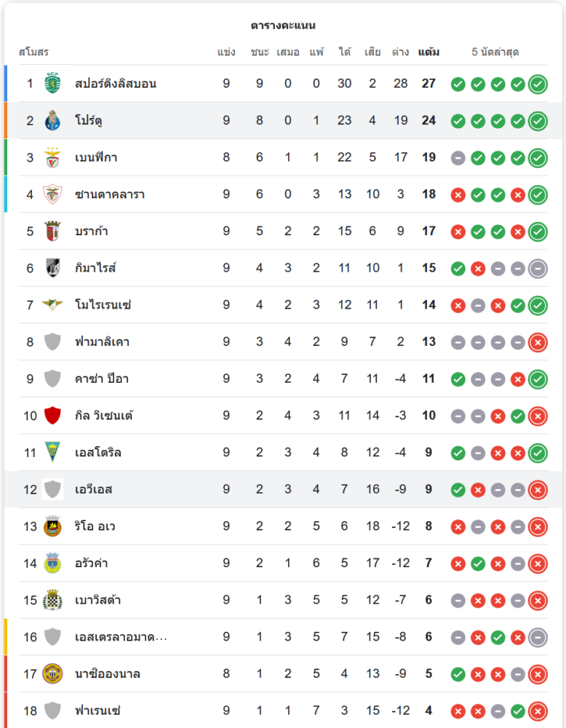Click the สโมสร club column header
This screenshot has height=728, width=566.
pos(33,52)
